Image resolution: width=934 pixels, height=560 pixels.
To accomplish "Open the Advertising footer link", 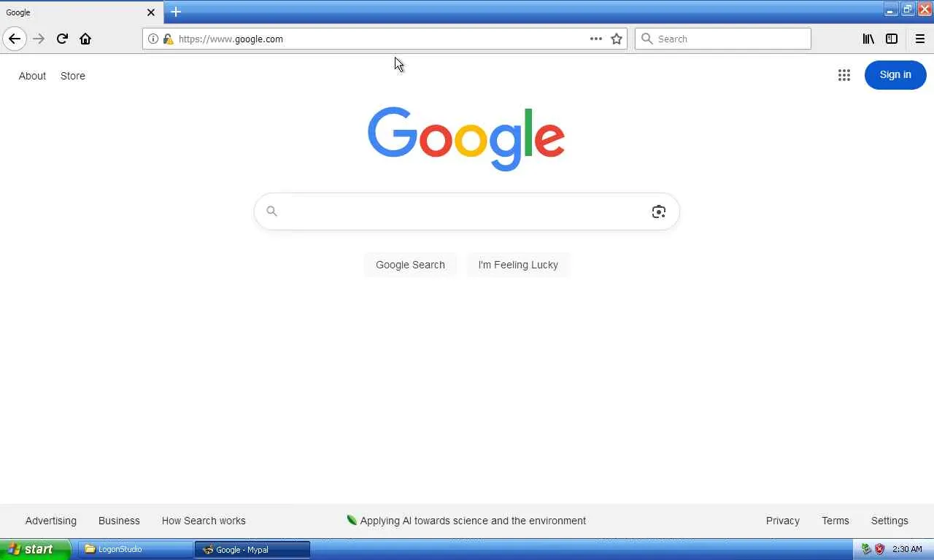I will point(51,521).
